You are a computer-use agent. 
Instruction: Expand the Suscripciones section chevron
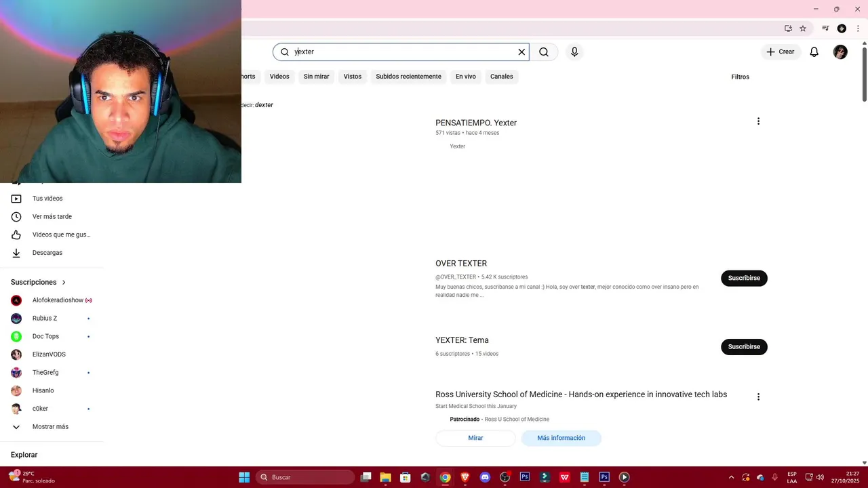[64, 283]
